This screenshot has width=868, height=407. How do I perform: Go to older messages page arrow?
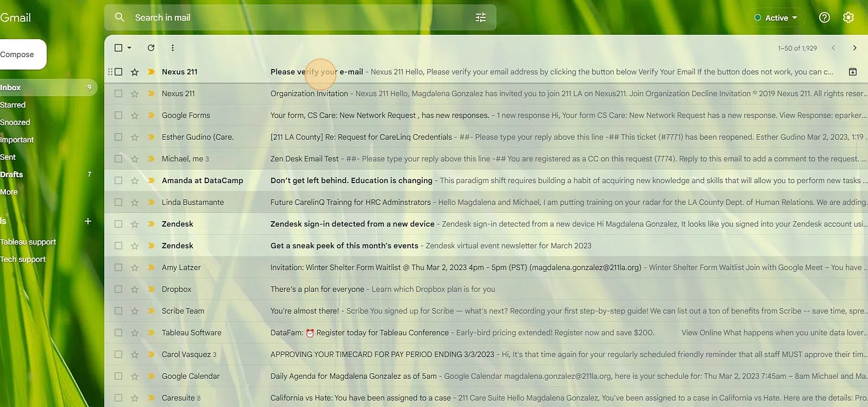(x=854, y=48)
